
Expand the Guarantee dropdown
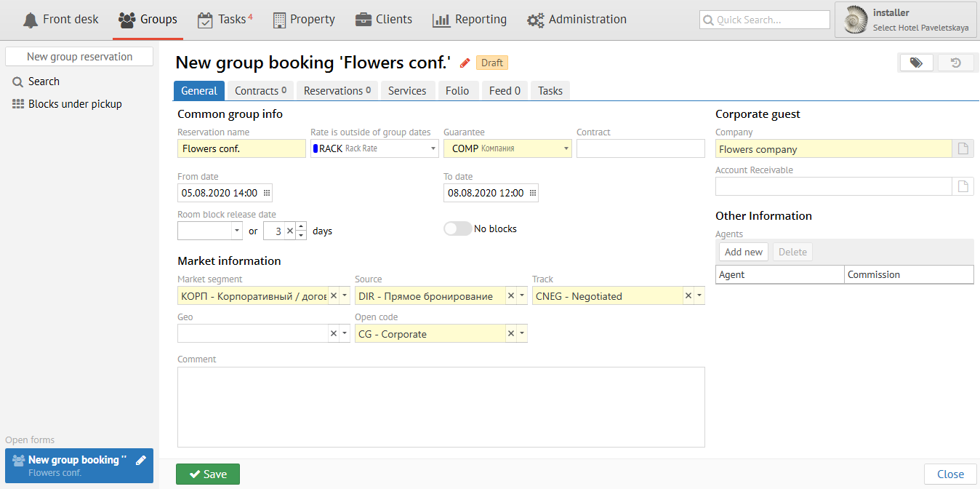[x=566, y=148]
